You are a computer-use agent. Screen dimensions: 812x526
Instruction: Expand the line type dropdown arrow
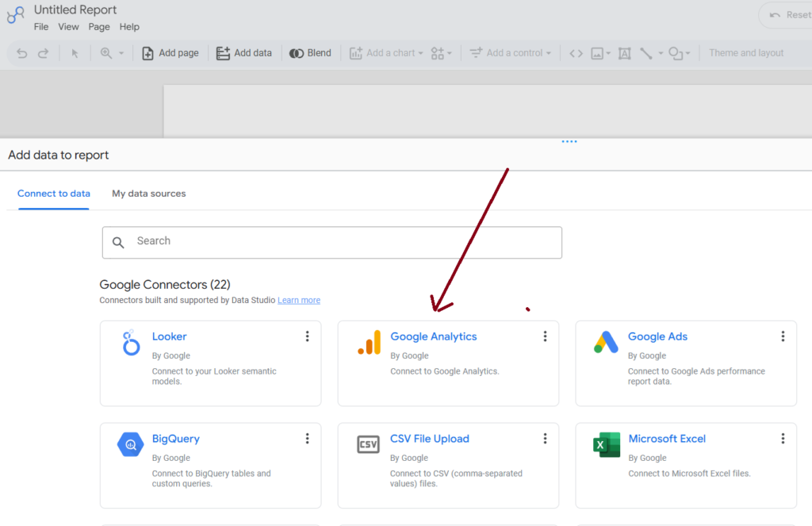coord(661,53)
